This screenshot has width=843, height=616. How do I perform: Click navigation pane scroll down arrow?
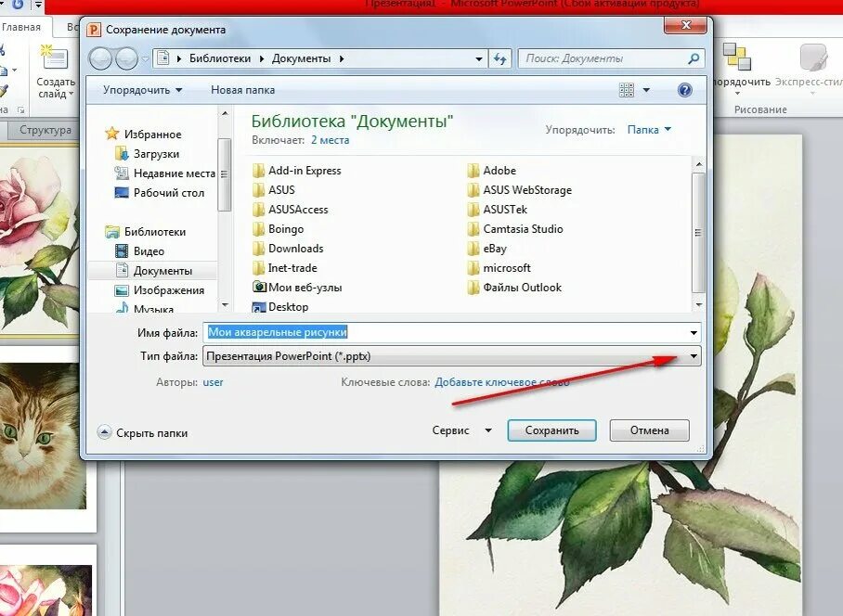point(226,305)
